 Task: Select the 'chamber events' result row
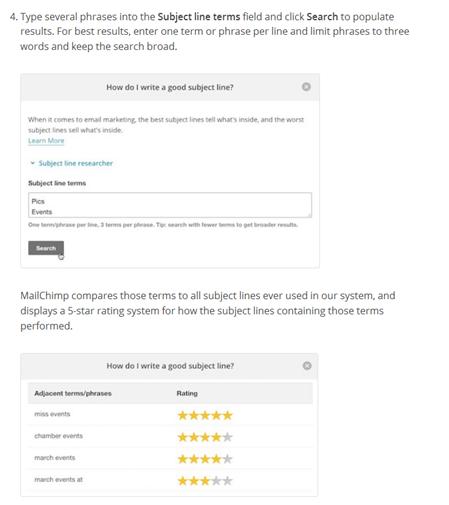tap(170, 436)
